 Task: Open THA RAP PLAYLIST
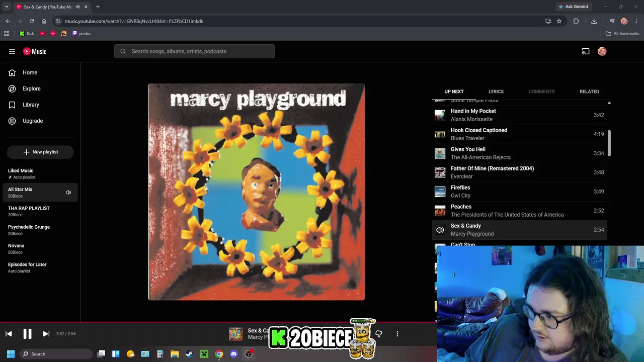(40, 211)
